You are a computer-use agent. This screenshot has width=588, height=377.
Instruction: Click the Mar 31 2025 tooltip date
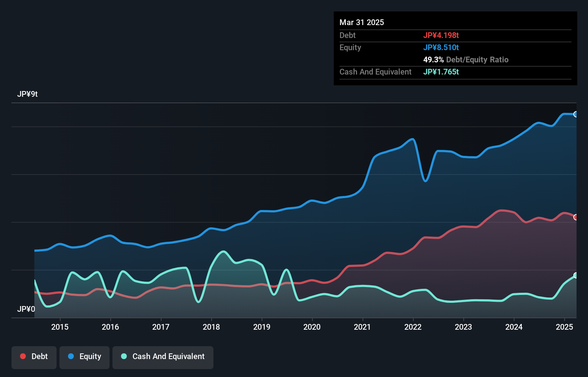[362, 22]
